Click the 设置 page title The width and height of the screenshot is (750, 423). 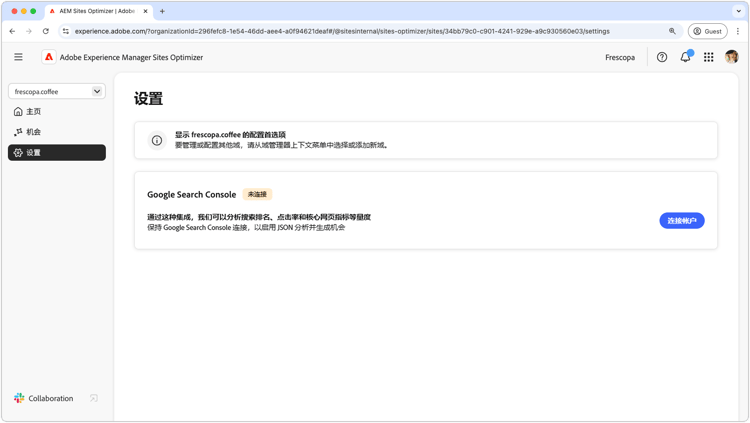148,99
